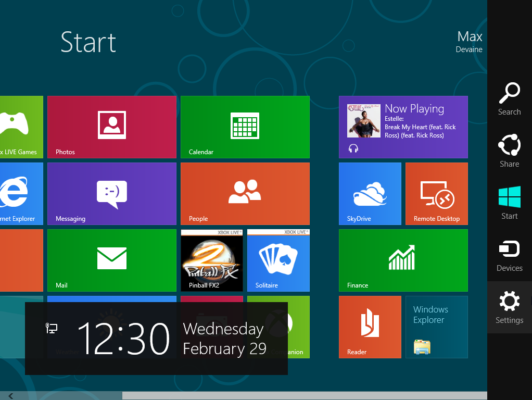The image size is (532, 400).
Task: Launch the Photos tile
Action: pyautogui.click(x=112, y=127)
